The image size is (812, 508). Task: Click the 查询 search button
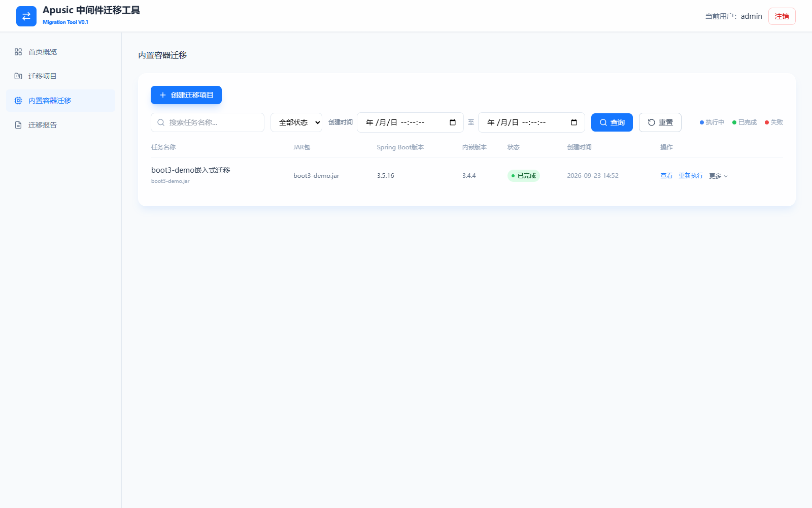(x=612, y=122)
